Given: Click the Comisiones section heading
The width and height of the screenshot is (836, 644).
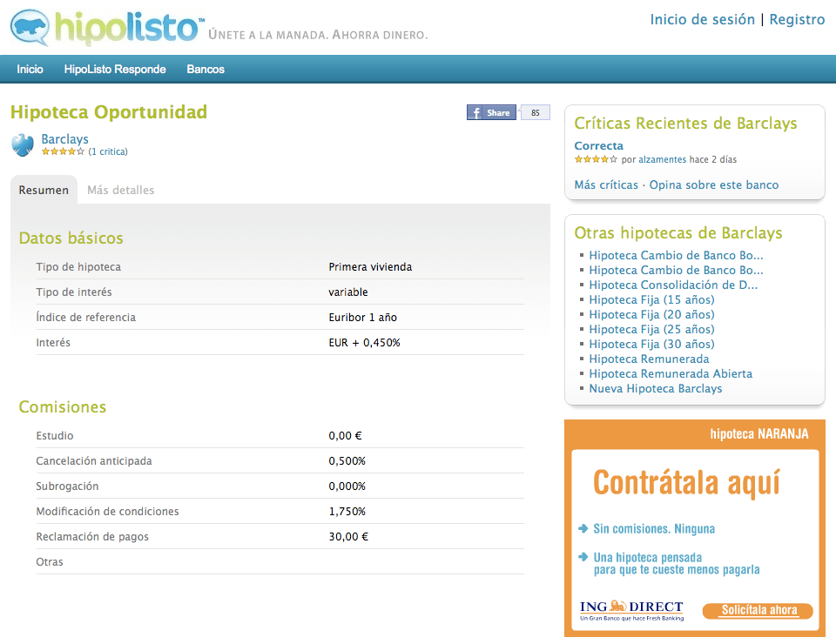Looking at the screenshot, I should click(63, 407).
